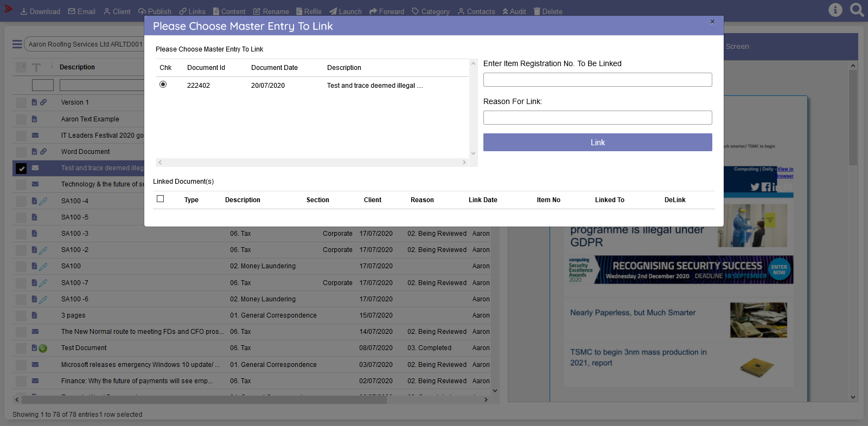Open the Nearly Paperless article link
This screenshot has width=868, height=426.
point(633,313)
